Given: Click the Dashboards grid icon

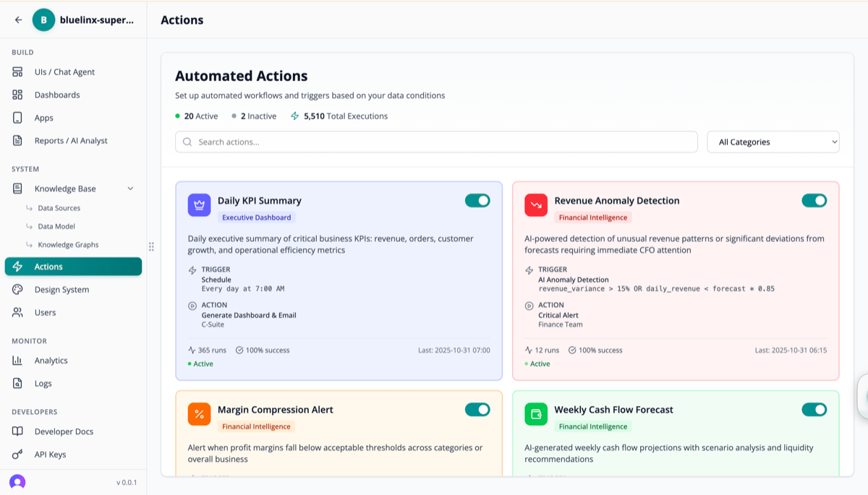Looking at the screenshot, I should click(x=17, y=95).
